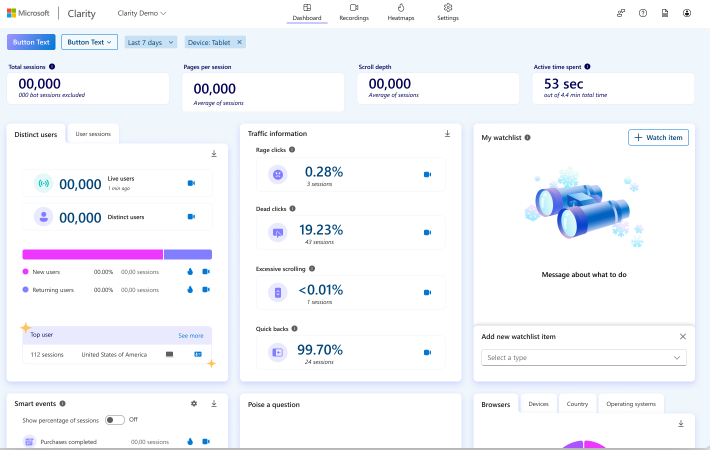The width and height of the screenshot is (710, 450).
Task: Expand the Clarity Demo project dropdown
Action: 142,13
